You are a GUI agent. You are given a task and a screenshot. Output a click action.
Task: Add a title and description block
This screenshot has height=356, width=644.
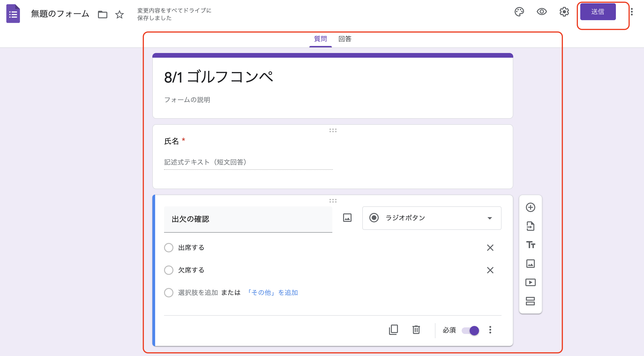pyautogui.click(x=530, y=245)
